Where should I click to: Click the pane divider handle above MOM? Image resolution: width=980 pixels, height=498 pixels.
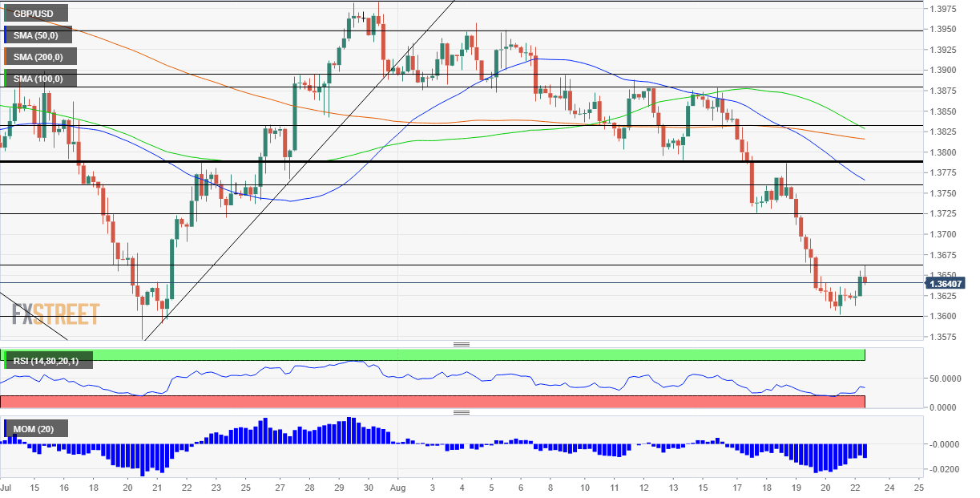[462, 412]
